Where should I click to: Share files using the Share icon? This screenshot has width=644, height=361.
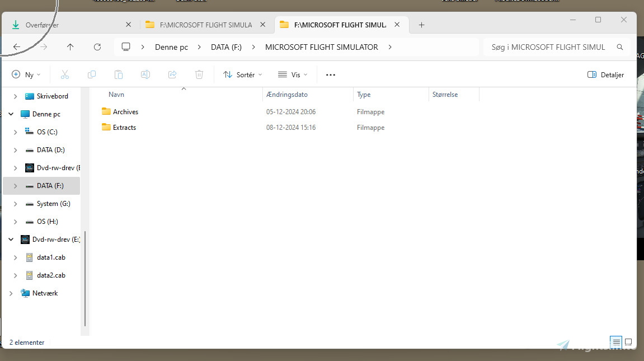click(x=172, y=74)
